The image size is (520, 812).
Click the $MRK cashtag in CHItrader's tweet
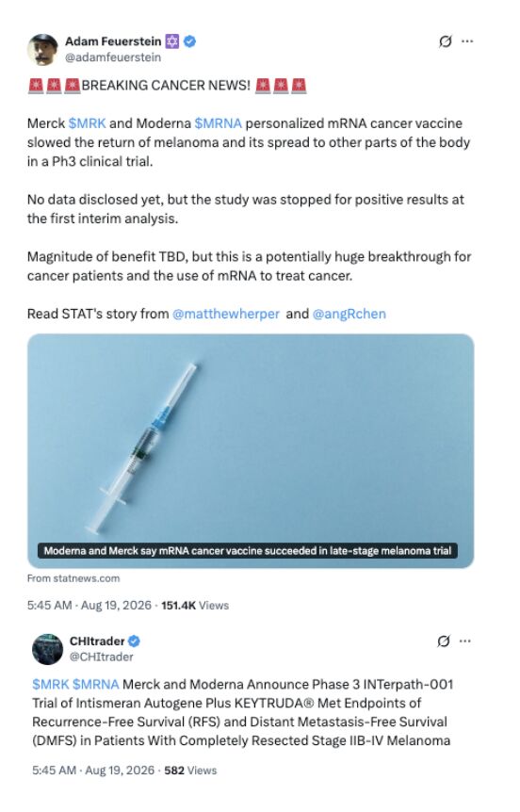click(50, 685)
